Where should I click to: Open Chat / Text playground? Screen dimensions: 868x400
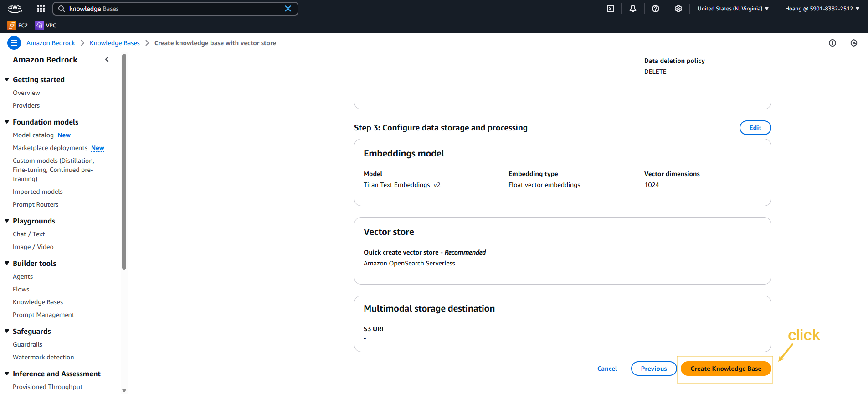[x=29, y=234]
